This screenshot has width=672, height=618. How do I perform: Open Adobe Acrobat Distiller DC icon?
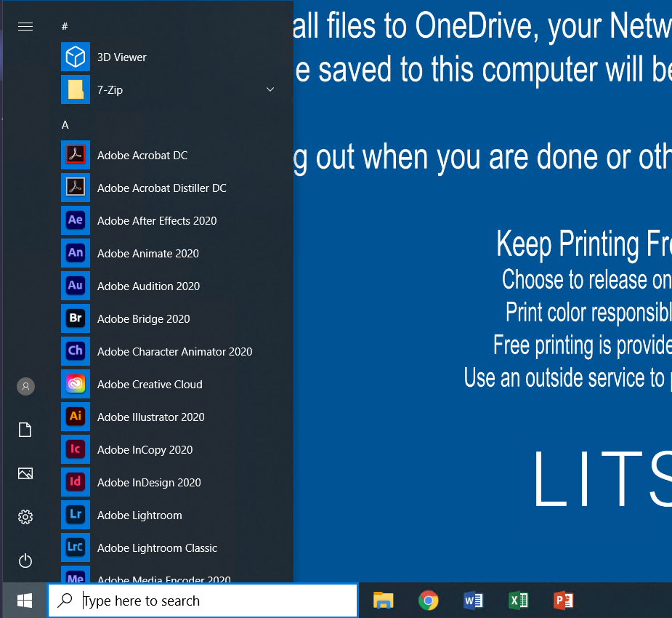click(76, 188)
